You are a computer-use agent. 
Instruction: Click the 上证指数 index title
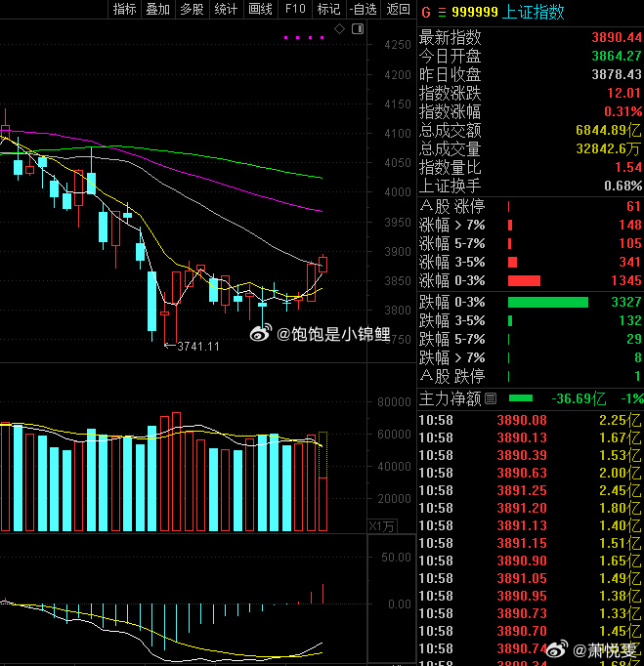[533, 12]
